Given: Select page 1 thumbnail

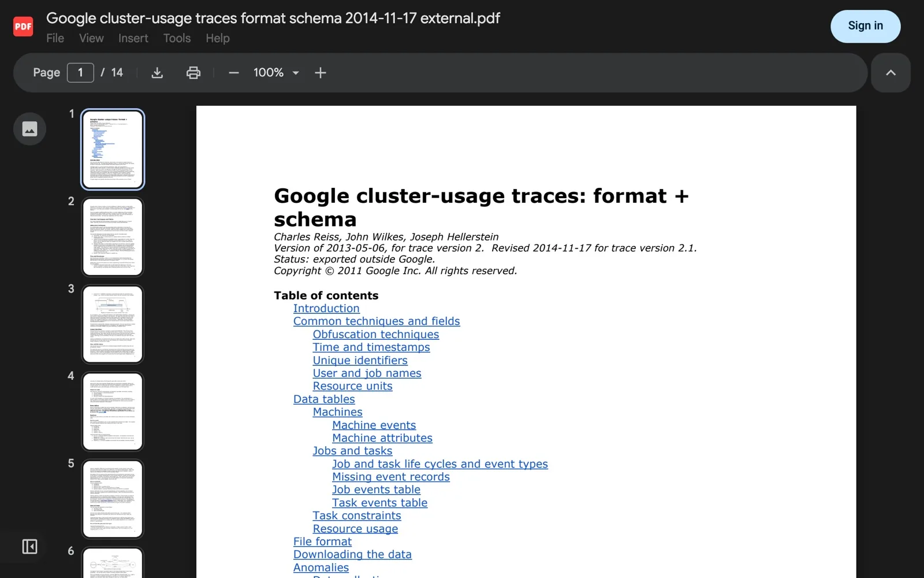Looking at the screenshot, I should coord(113,150).
